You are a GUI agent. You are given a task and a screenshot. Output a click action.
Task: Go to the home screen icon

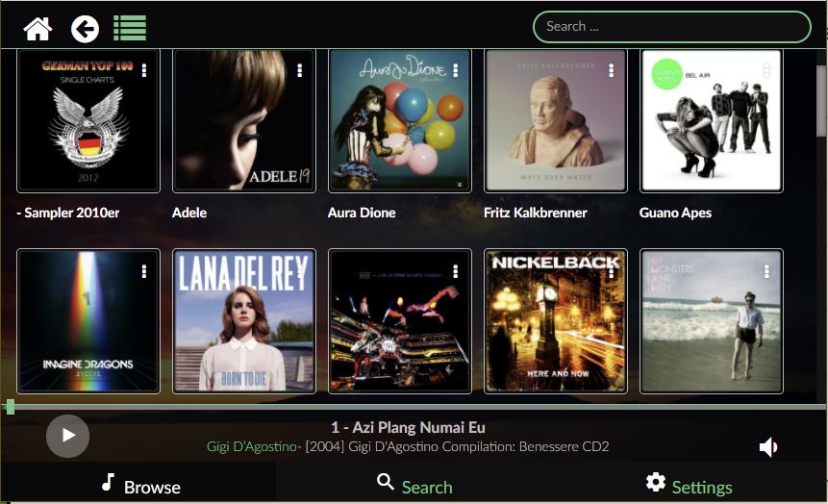(38, 29)
